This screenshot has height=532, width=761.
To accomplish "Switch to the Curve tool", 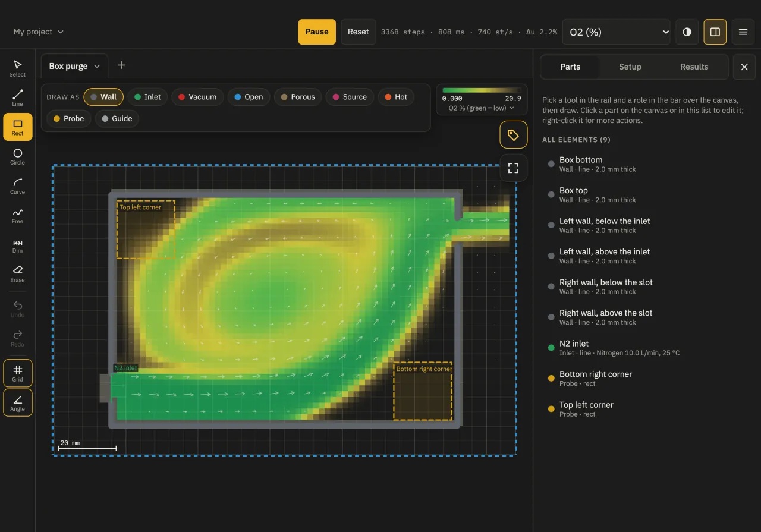I will (x=17, y=186).
